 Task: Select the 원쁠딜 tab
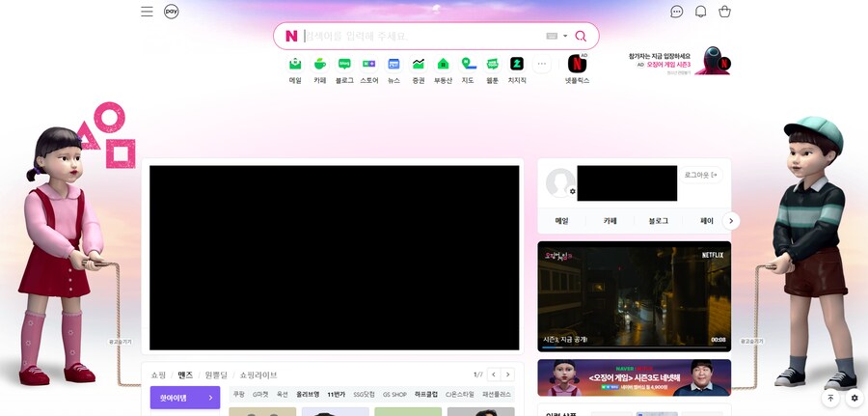[x=216, y=375]
